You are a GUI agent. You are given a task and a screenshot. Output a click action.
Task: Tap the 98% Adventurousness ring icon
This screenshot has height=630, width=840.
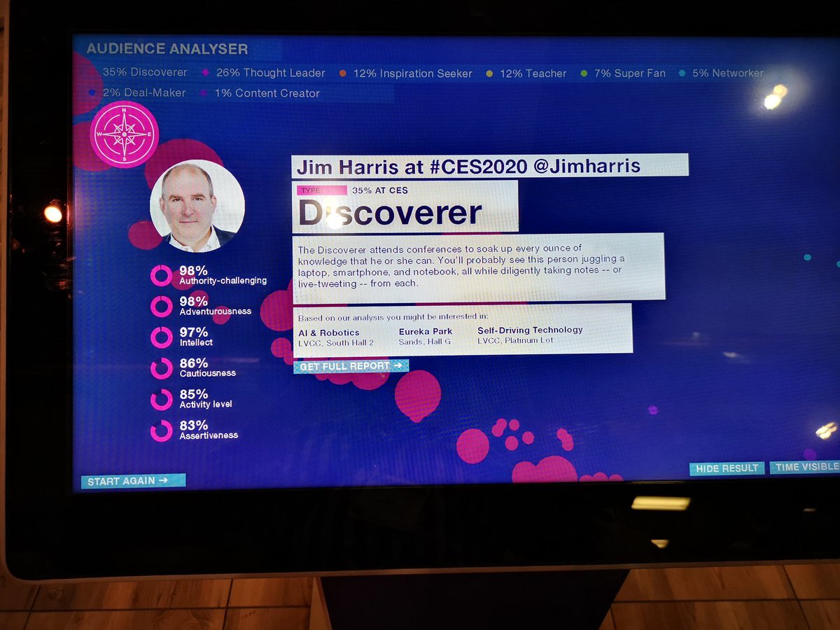[x=162, y=306]
